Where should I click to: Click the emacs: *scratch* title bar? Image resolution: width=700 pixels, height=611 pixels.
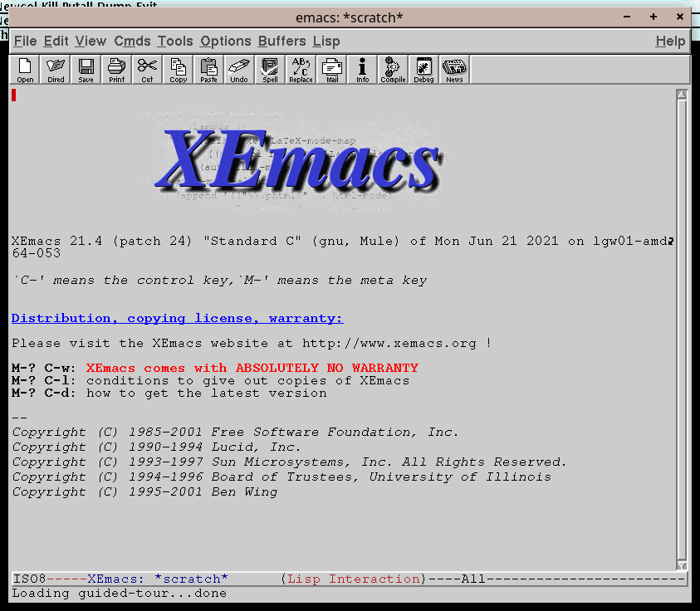(x=349, y=17)
